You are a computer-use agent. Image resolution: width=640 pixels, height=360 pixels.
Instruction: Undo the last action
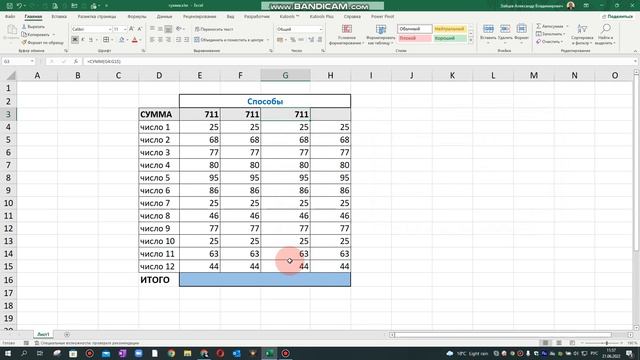pyautogui.click(x=19, y=6)
